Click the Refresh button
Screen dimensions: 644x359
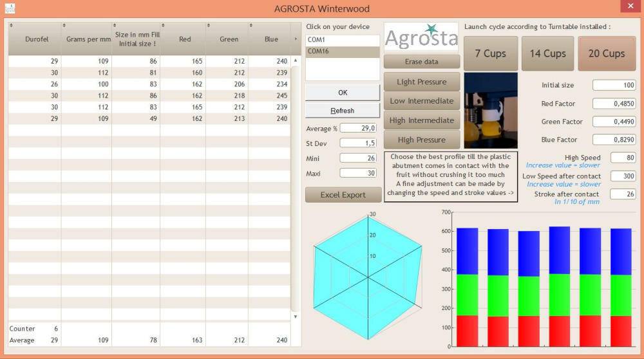click(x=343, y=111)
